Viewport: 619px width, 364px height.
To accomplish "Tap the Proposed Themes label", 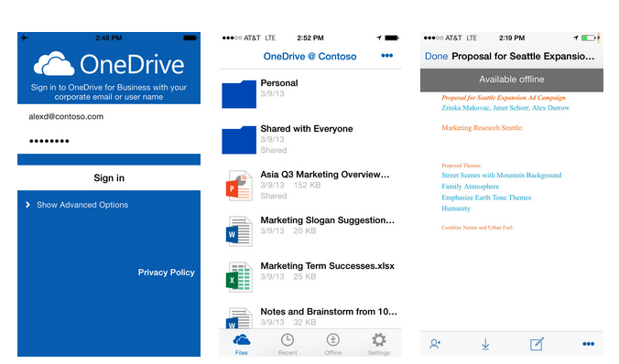I will coord(462,166).
